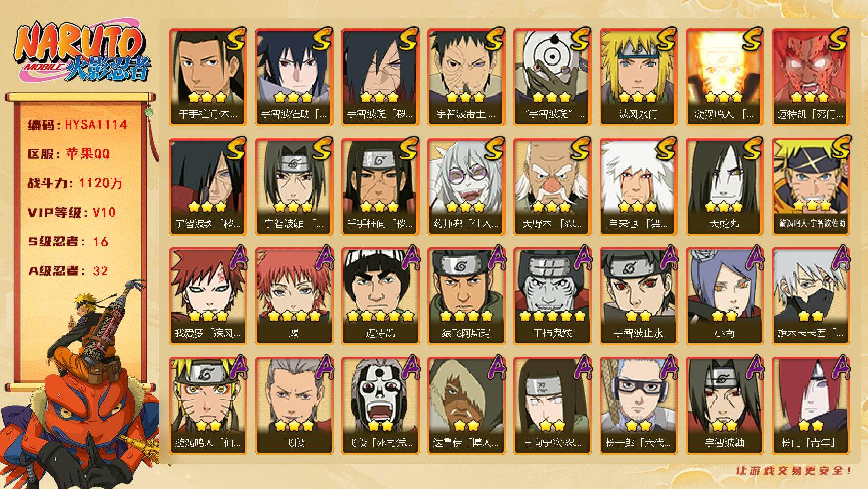Viewport: 868px width, 489px height.
Task: Click the star rating on 迈特凯 card
Action: pyautogui.click(x=380, y=316)
